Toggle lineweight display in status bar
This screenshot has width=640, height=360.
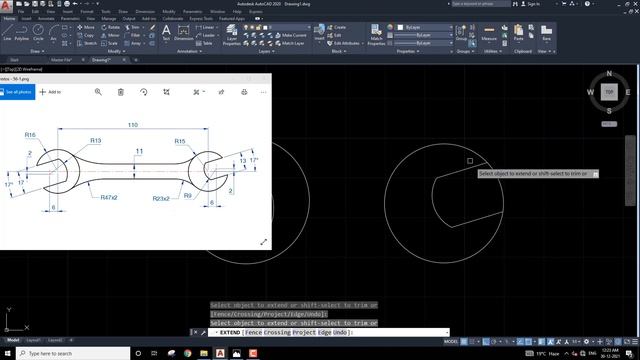tap(542, 342)
